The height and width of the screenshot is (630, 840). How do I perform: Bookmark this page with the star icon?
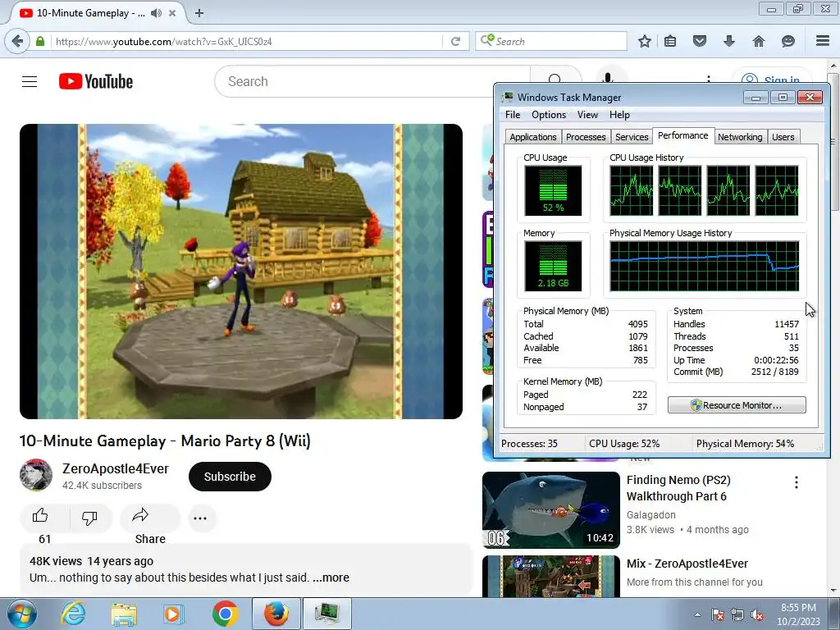645,41
